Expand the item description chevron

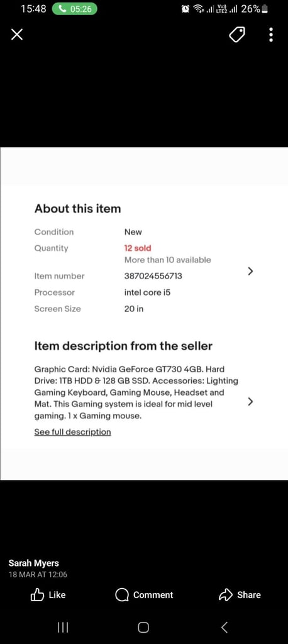251,401
